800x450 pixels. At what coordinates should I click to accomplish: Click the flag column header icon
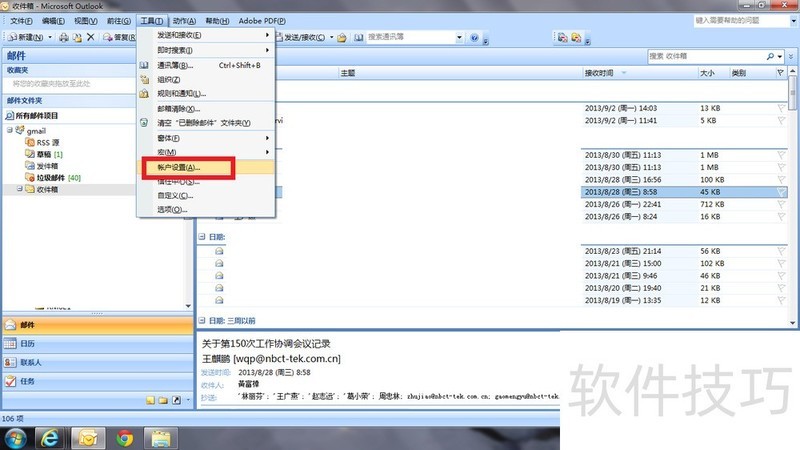click(781, 73)
